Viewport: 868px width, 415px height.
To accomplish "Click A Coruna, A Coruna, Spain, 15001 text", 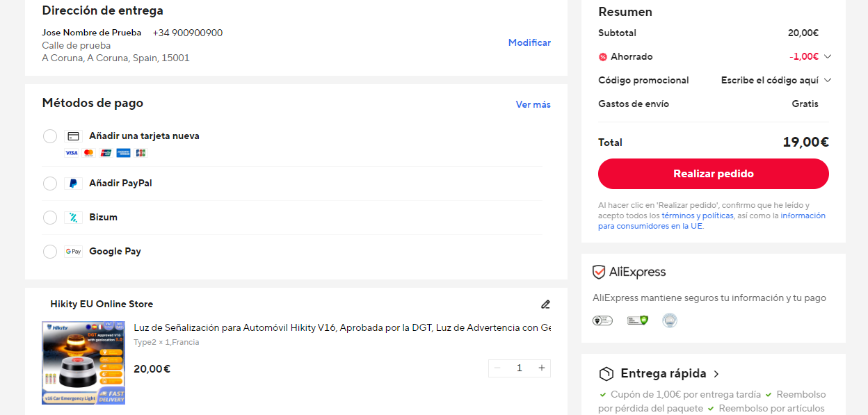I will click(115, 58).
